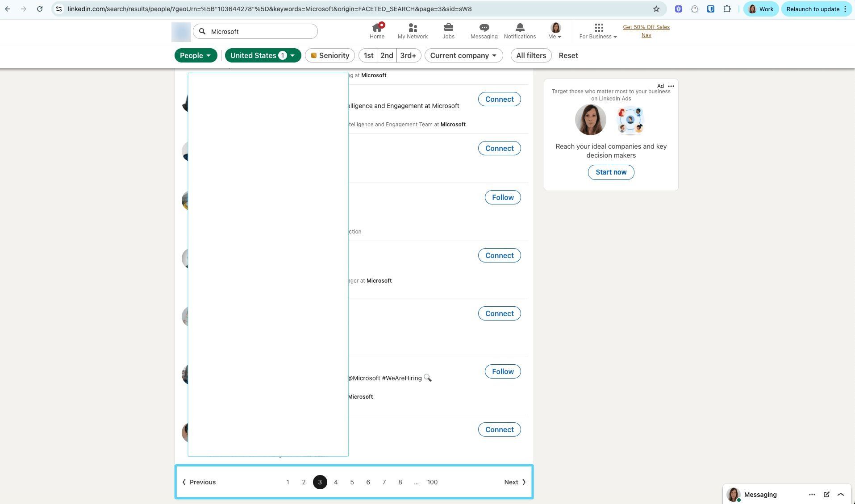The image size is (855, 504).
Task: Go to results page 4
Action: click(x=336, y=482)
